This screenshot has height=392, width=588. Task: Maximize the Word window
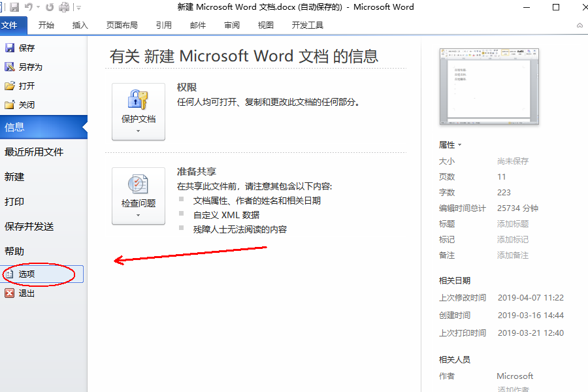(x=556, y=7)
